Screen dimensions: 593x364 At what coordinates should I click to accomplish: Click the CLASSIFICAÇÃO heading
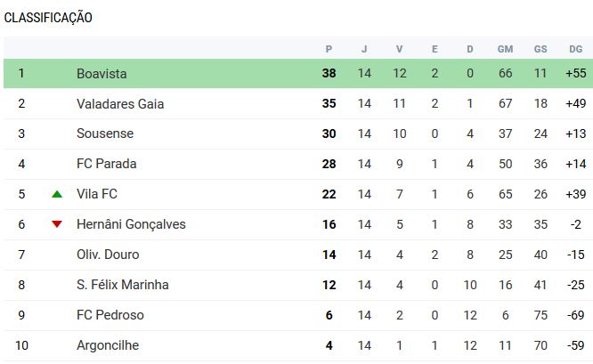pos(48,18)
